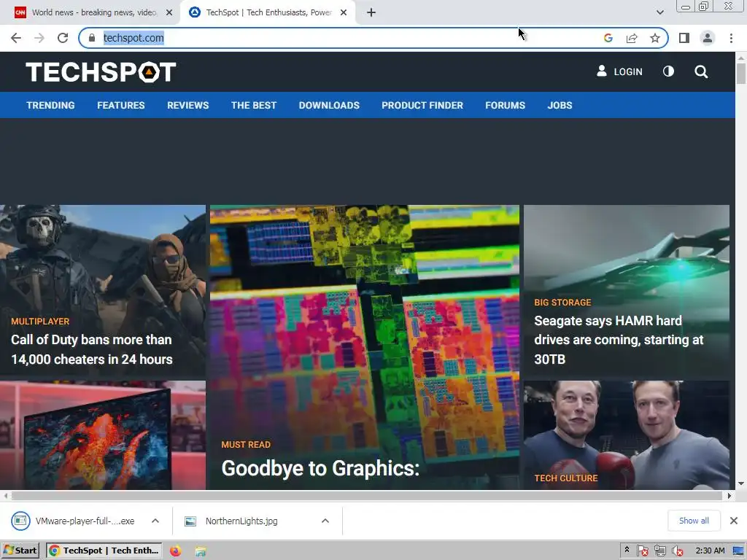Click the browser back arrow

16,38
